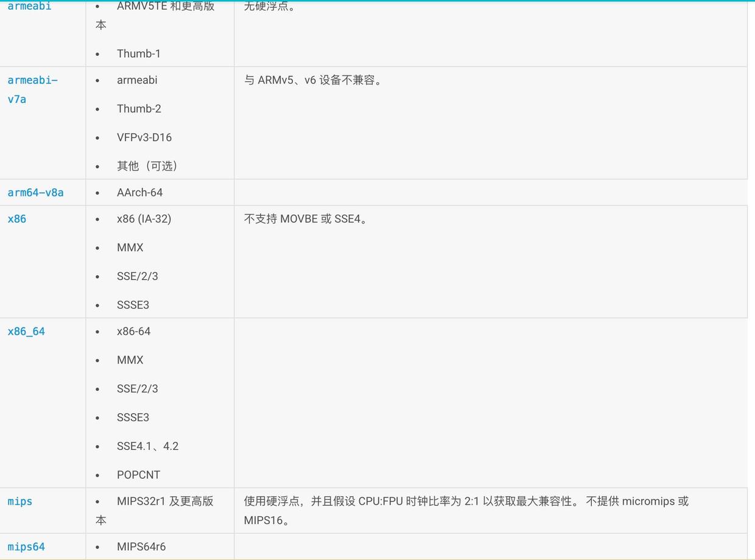Open the armeabi-v7a ABI link
This screenshot has width=755, height=560.
32,89
